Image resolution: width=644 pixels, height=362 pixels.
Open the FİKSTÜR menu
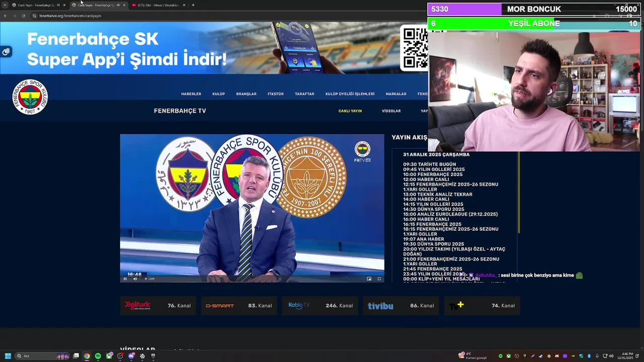(x=276, y=94)
